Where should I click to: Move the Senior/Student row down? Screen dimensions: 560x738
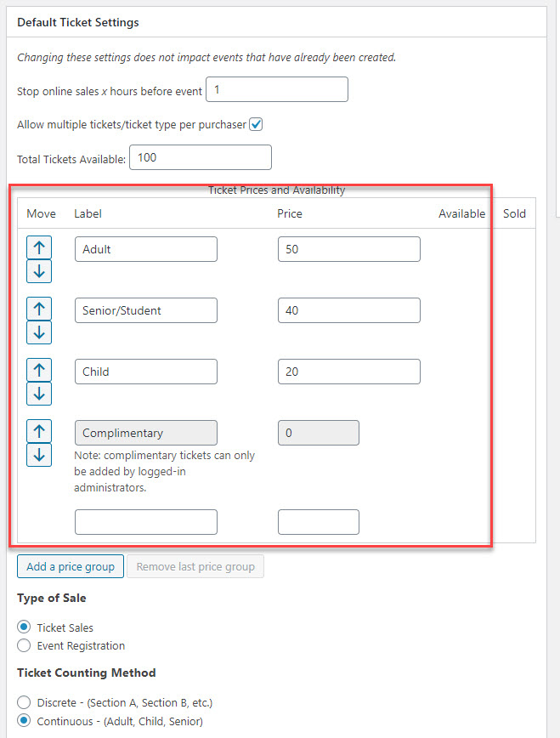[x=39, y=332]
